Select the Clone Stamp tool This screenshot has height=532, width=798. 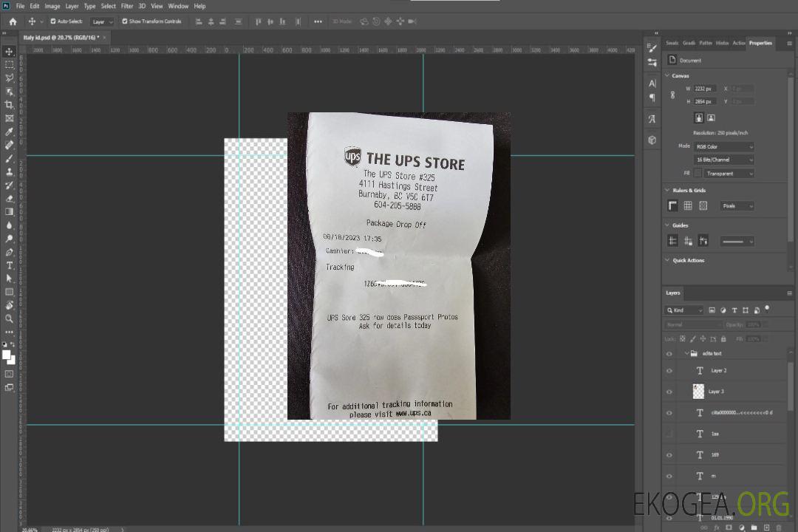pos(9,171)
